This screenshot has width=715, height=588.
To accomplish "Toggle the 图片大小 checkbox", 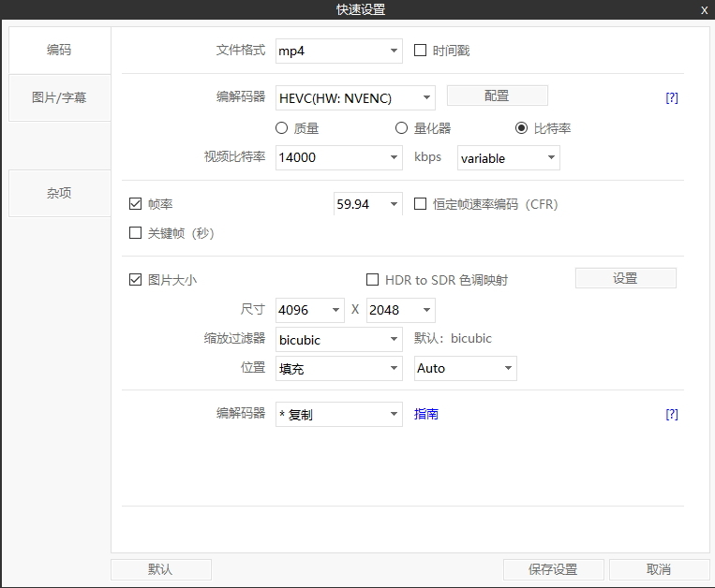I will coord(136,279).
